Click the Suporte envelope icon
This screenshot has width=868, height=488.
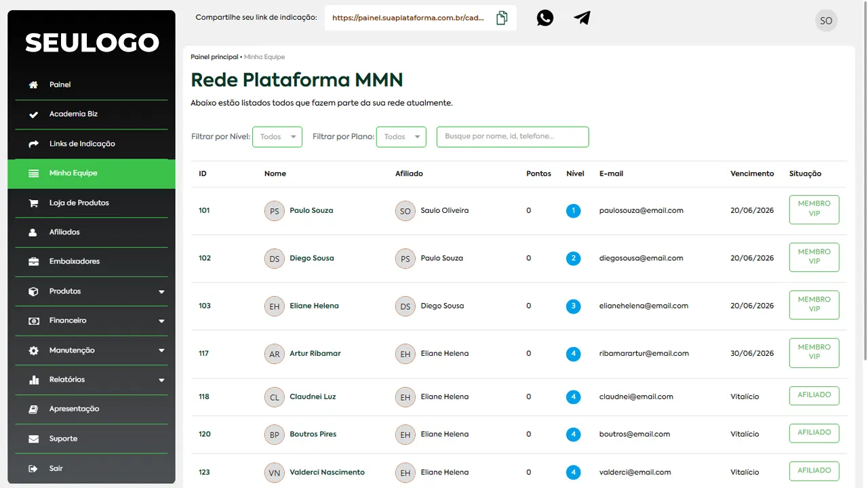[33, 439]
